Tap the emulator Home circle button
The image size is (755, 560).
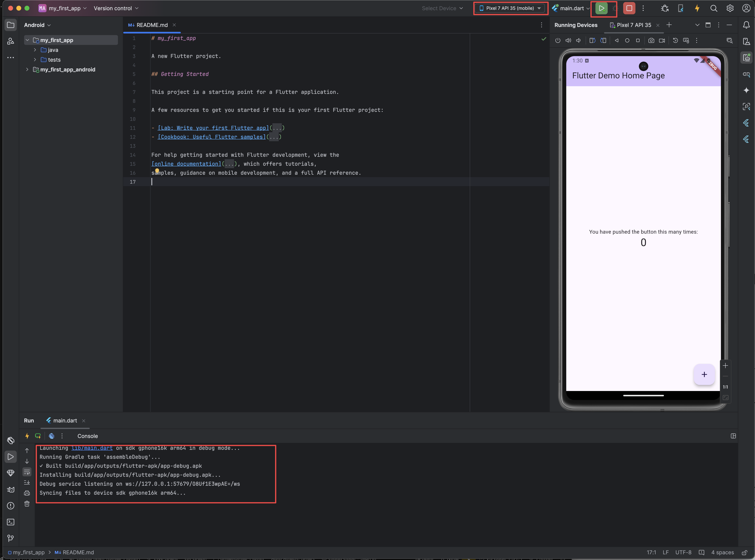pyautogui.click(x=627, y=40)
